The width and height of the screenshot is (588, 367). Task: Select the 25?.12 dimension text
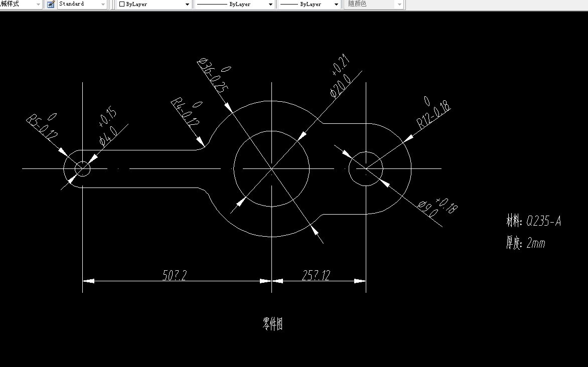point(316,276)
